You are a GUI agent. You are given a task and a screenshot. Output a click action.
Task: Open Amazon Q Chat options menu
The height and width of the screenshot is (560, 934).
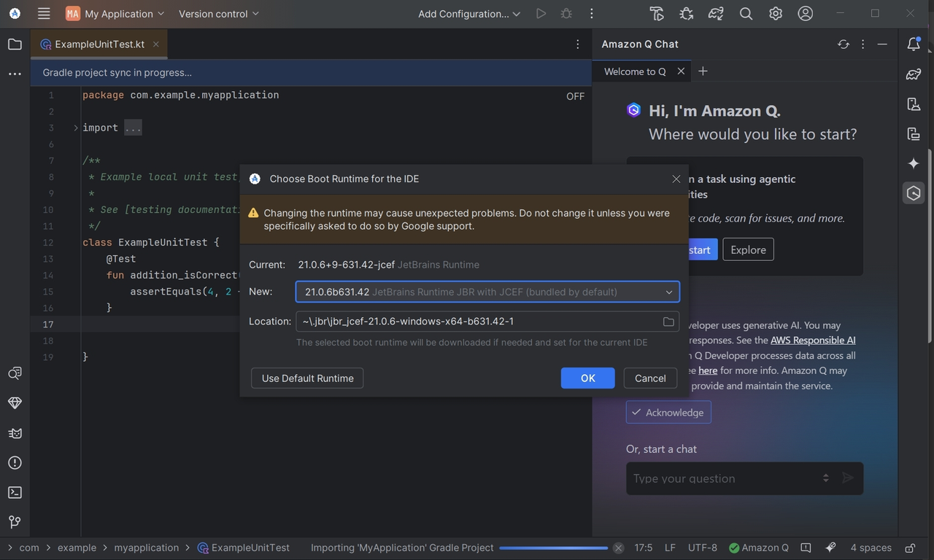click(863, 44)
